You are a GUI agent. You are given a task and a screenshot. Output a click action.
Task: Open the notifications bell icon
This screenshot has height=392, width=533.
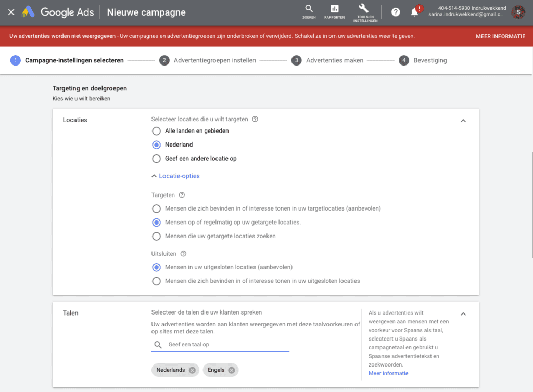[414, 12]
